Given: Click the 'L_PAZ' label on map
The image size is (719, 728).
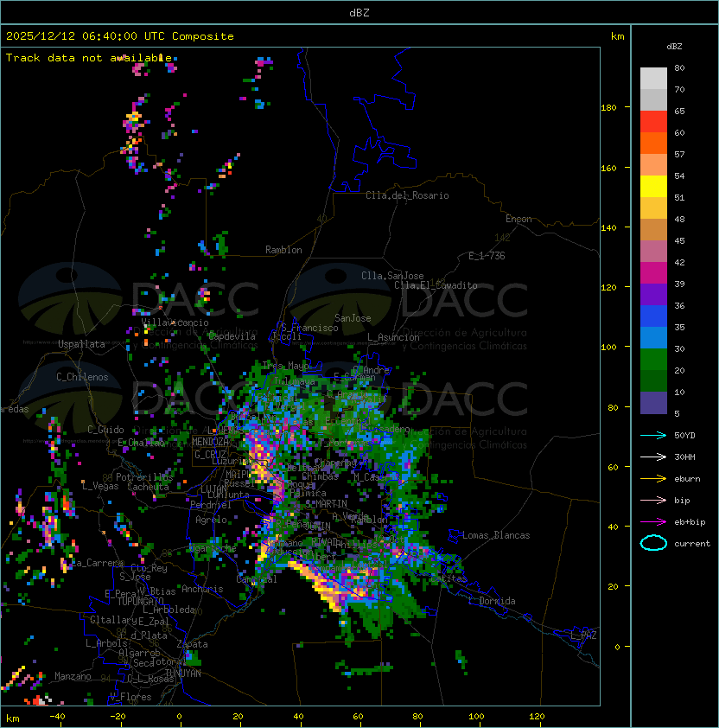Looking at the screenshot, I should coord(583,635).
